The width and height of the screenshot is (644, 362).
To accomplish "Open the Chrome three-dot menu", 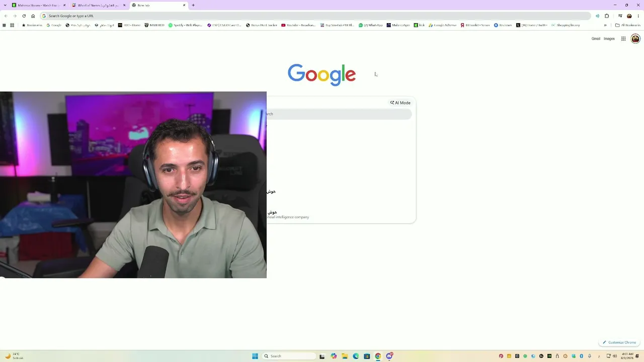I will (638, 16).
